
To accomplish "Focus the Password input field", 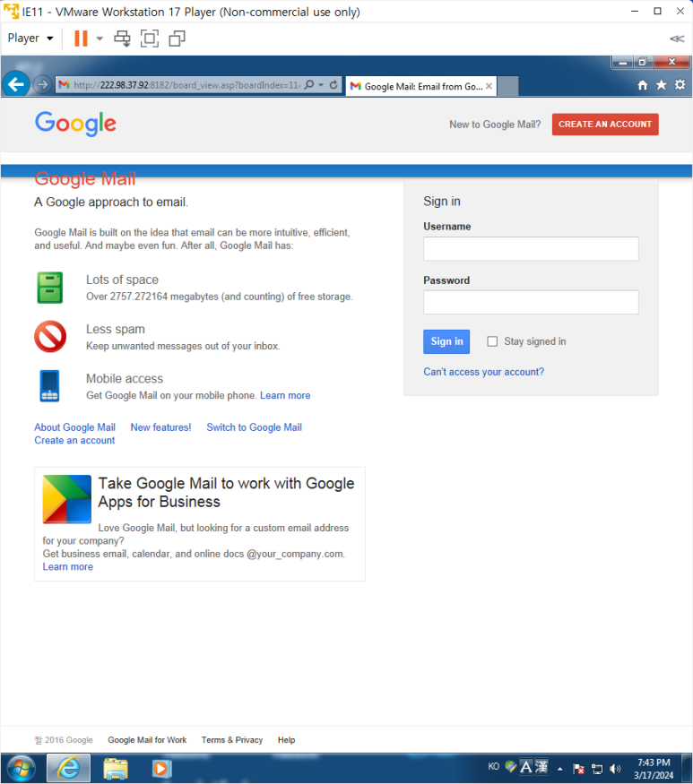I will click(531, 302).
